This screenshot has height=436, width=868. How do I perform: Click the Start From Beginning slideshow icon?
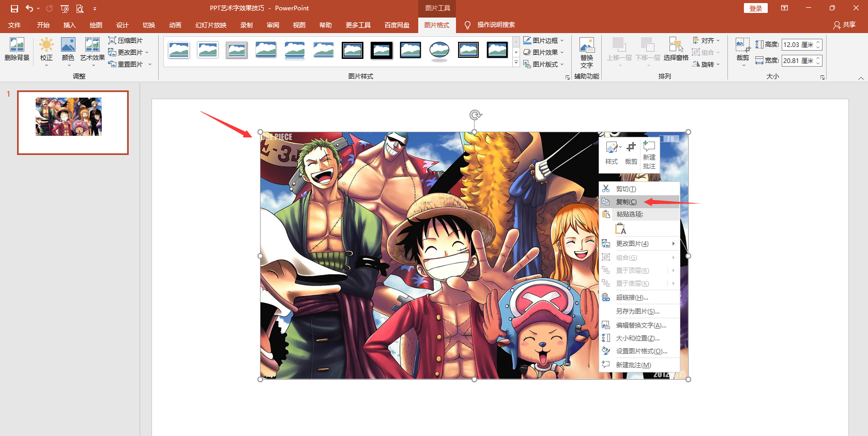65,8
